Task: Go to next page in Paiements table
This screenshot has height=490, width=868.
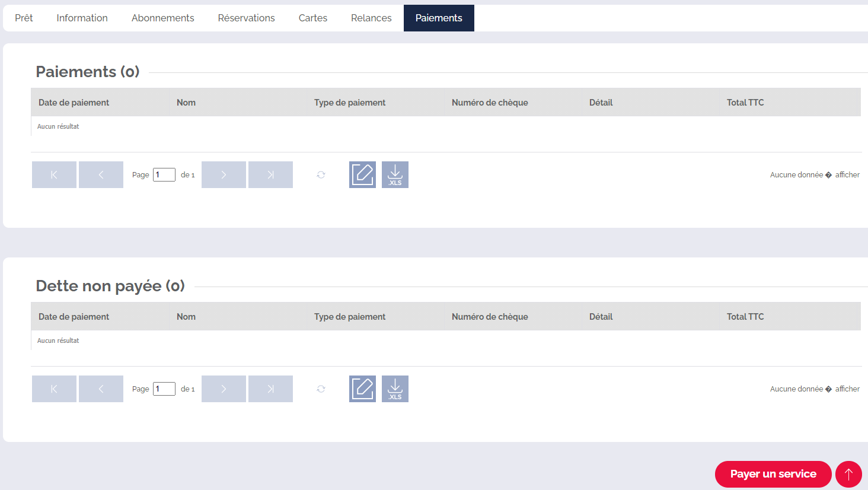Action: coord(224,174)
